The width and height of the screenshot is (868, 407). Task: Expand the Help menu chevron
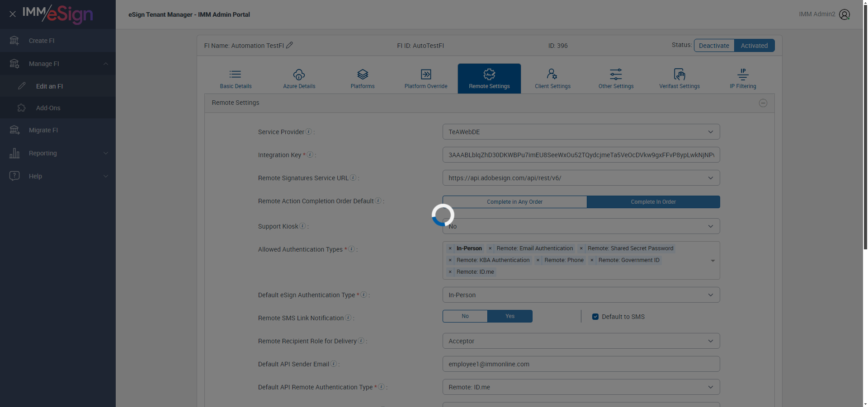[106, 176]
